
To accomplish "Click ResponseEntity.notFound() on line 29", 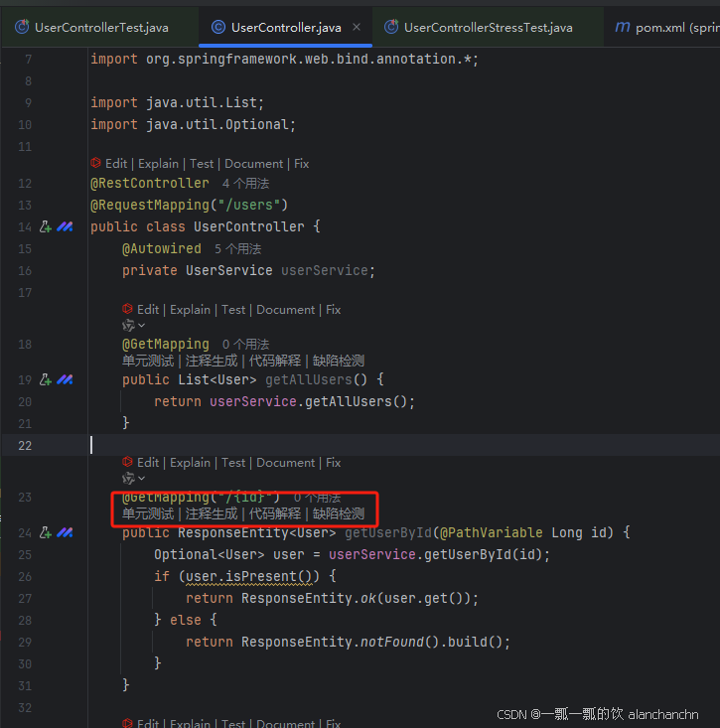I will tap(340, 643).
